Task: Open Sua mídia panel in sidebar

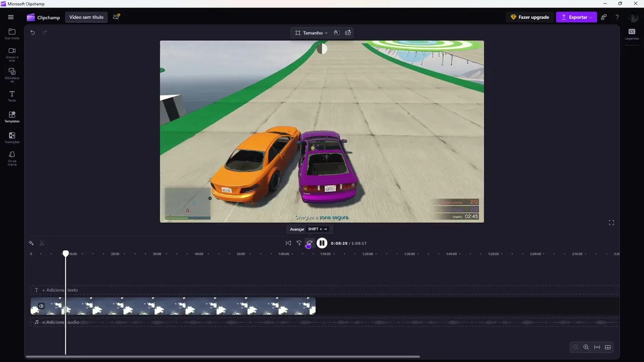Action: [x=12, y=34]
